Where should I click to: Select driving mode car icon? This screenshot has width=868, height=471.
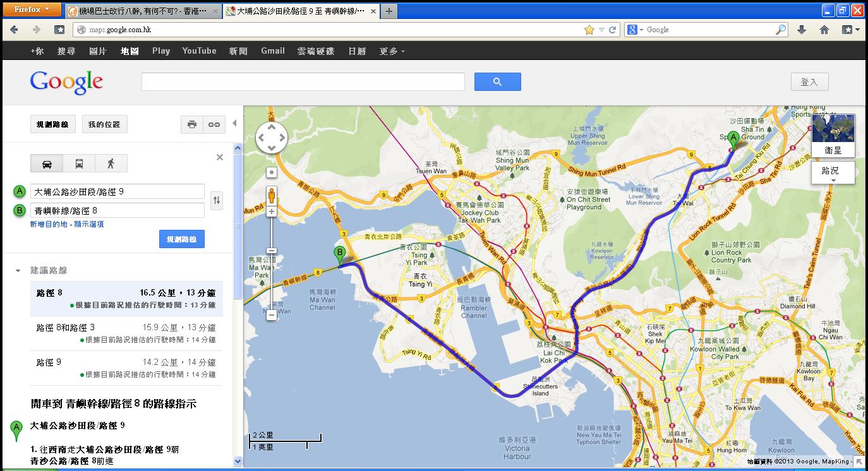(x=47, y=164)
